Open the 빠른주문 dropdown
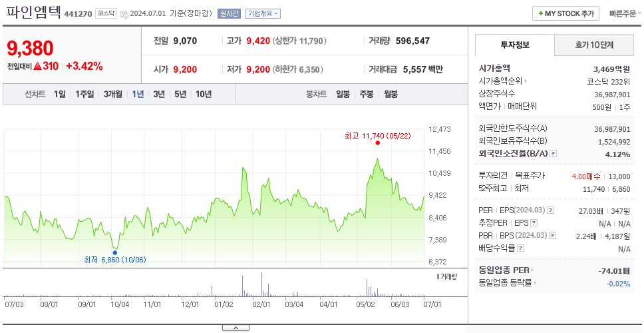Screen dimensions: 644x333 click(x=625, y=13)
